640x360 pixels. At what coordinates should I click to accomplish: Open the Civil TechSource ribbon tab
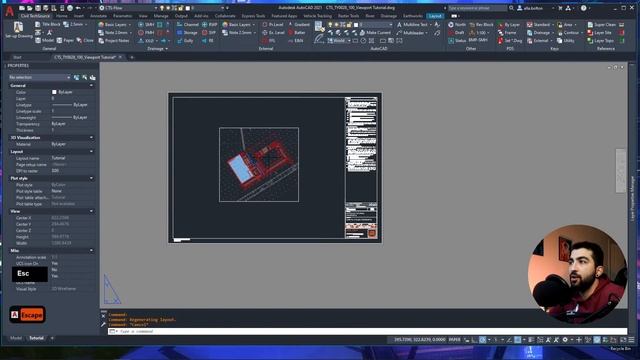(35, 16)
